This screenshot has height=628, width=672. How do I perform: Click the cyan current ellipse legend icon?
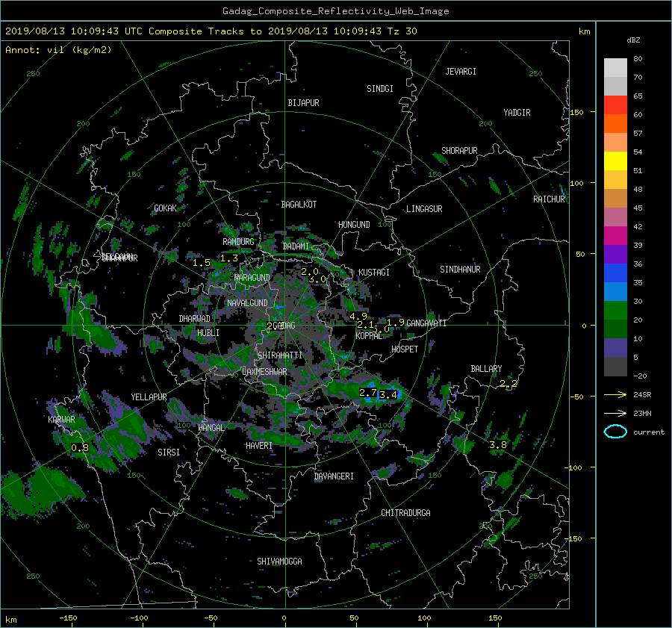(615, 432)
